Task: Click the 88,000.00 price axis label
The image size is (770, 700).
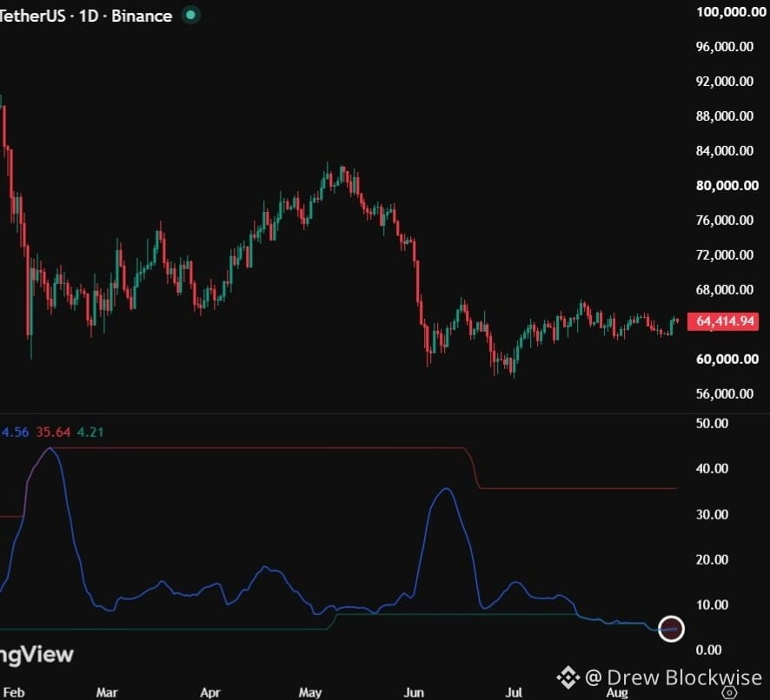Action: click(724, 116)
